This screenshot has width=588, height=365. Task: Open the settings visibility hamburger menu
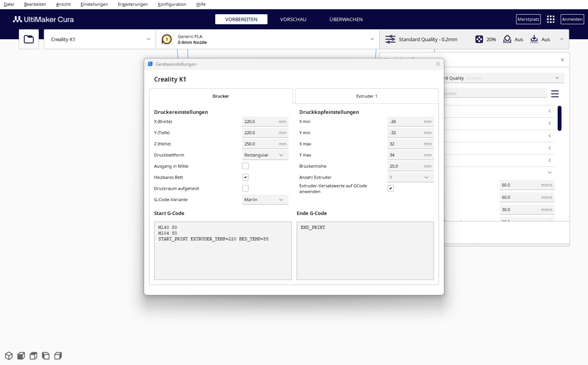[x=555, y=94]
